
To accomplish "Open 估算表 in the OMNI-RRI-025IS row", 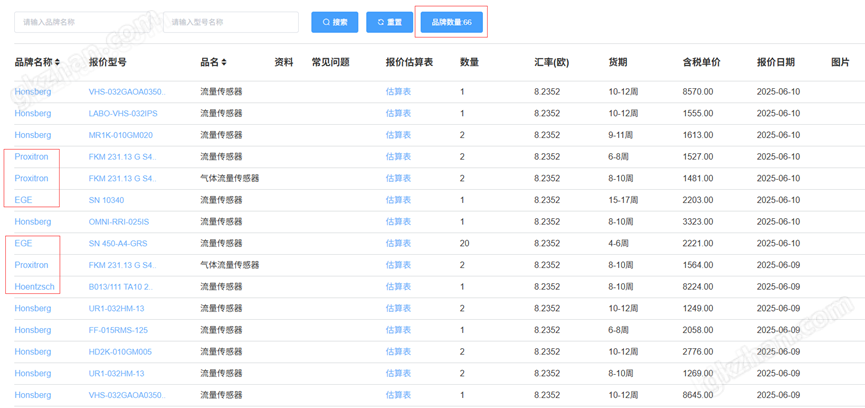I will tap(398, 222).
